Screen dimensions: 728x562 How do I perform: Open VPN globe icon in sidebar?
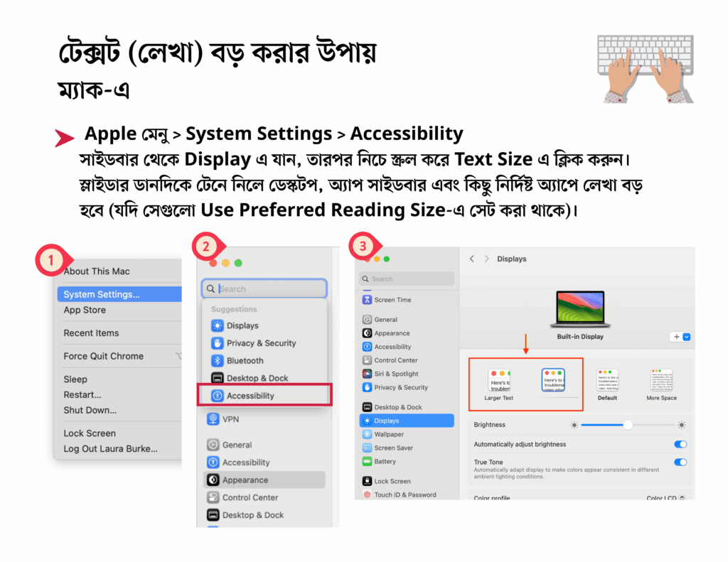213,419
